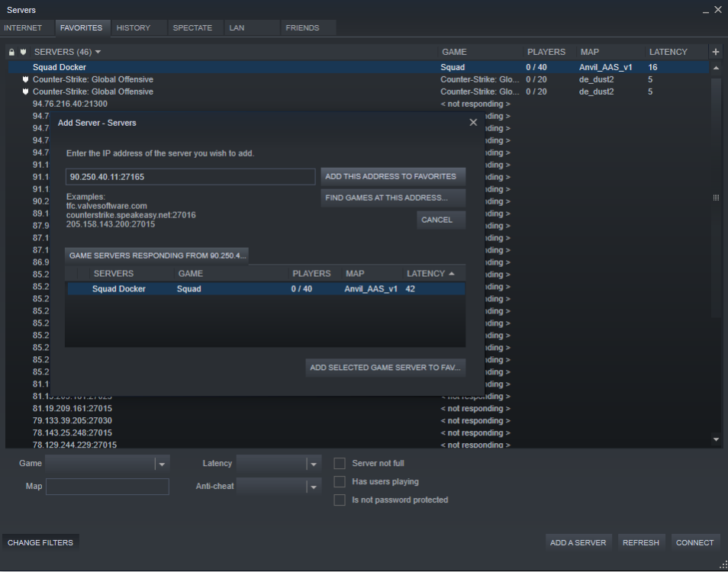Click the password lock column icon
The width and height of the screenshot is (728, 572).
pos(12,52)
